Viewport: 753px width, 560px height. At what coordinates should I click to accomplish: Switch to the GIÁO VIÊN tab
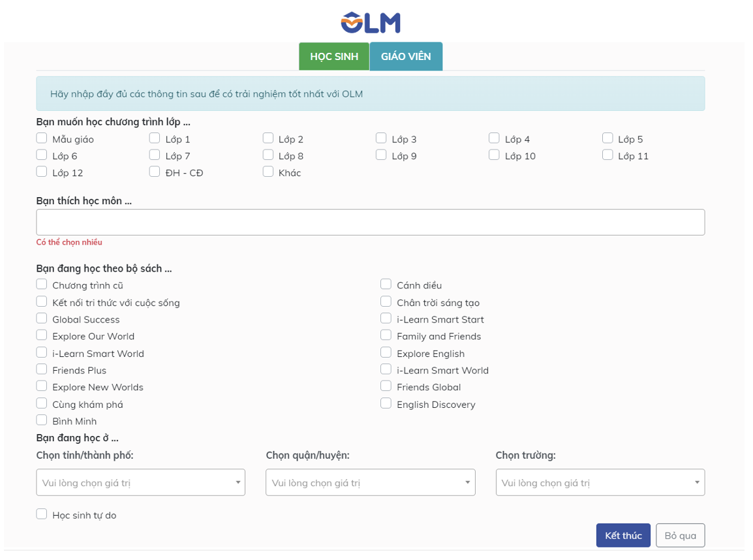point(406,57)
